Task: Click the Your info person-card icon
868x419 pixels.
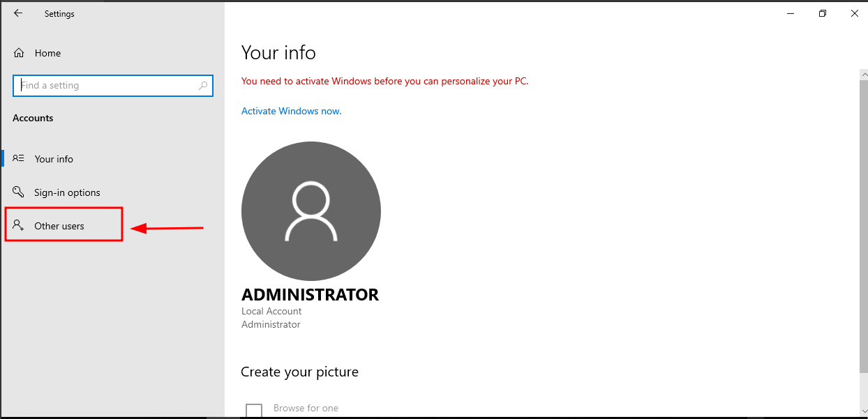Action: coord(19,159)
